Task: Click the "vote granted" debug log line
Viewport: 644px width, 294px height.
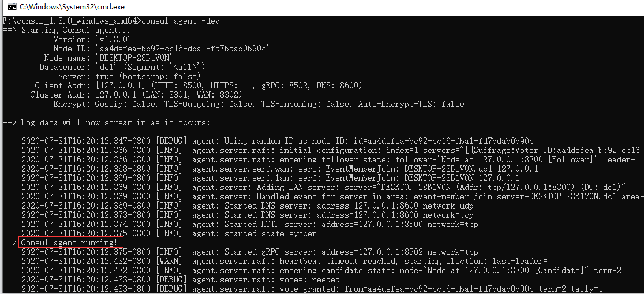Action: coord(311,289)
